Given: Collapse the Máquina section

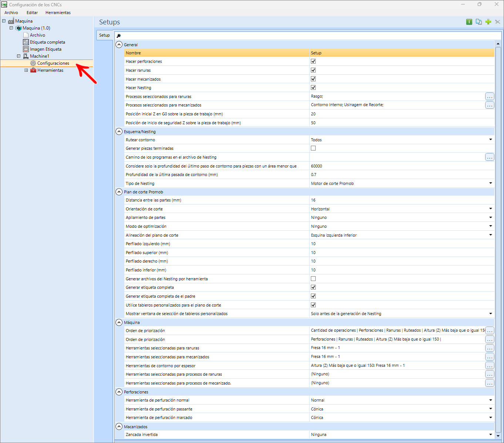Looking at the screenshot, I should click(x=119, y=322).
